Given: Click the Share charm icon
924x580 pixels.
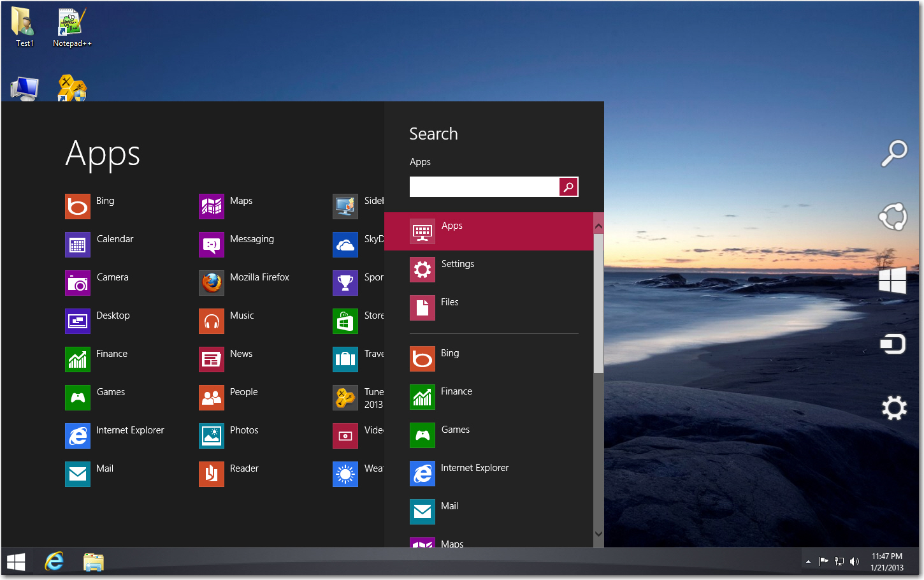Looking at the screenshot, I should [893, 217].
